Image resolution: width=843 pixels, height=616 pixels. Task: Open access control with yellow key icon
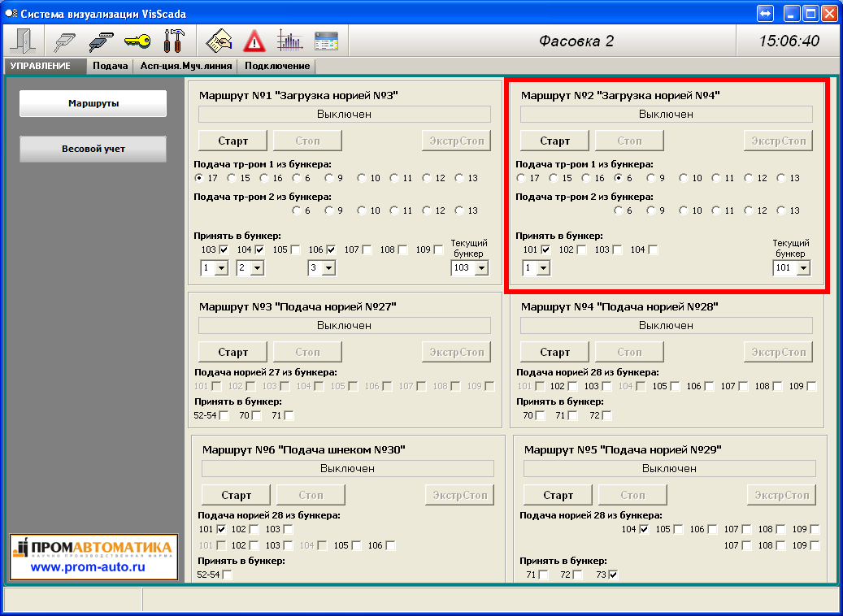(137, 40)
